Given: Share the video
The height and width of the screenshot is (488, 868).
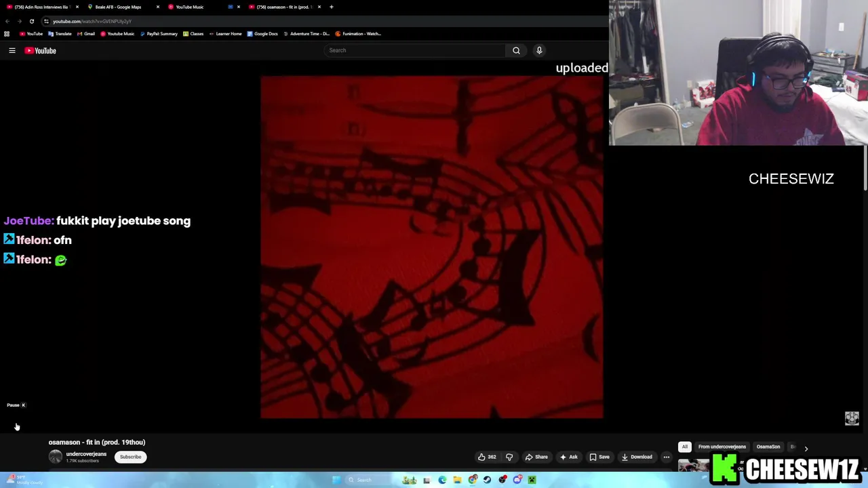Looking at the screenshot, I should (x=536, y=457).
